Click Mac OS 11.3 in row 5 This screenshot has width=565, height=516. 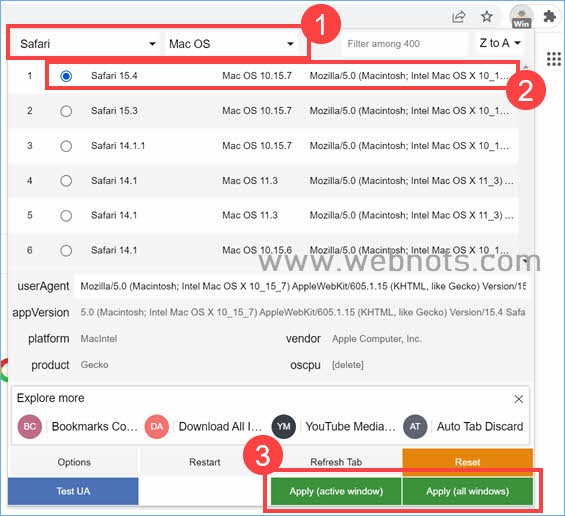[x=250, y=215]
